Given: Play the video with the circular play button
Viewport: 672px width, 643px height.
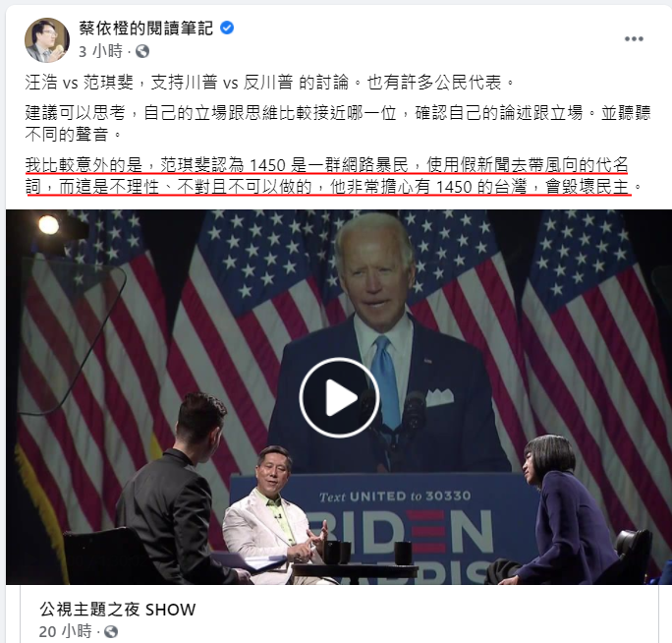Looking at the screenshot, I should (x=339, y=397).
